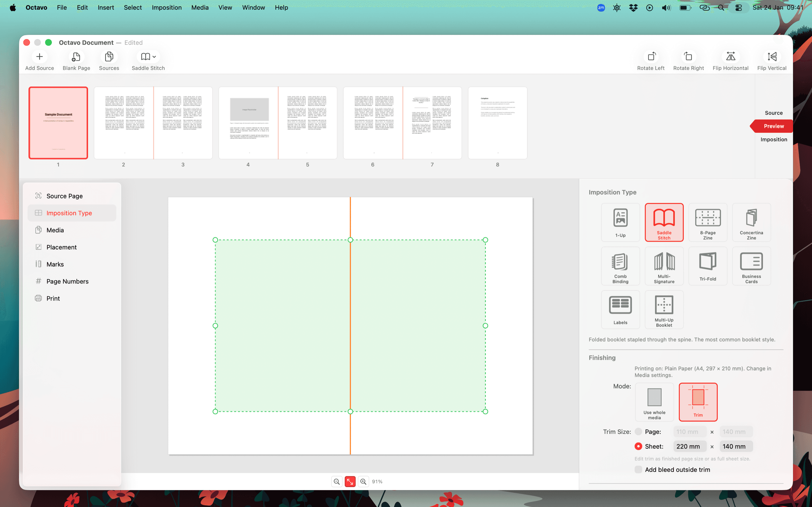
Task: Select the Sheet trim size option
Action: 639,446
